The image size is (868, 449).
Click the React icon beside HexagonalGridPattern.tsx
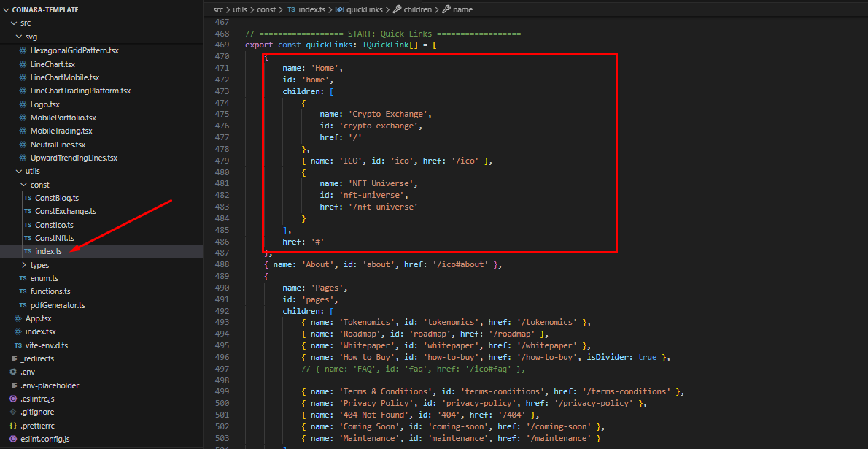tap(23, 50)
